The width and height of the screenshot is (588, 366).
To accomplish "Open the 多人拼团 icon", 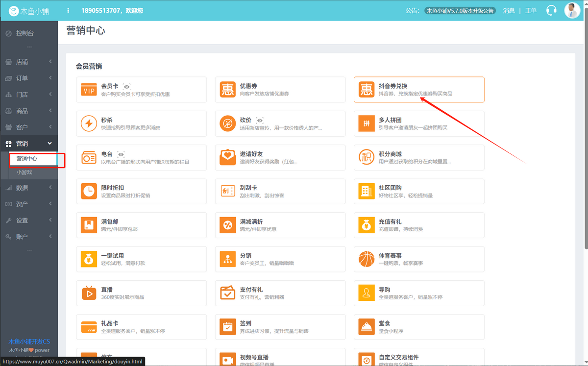I will click(367, 123).
